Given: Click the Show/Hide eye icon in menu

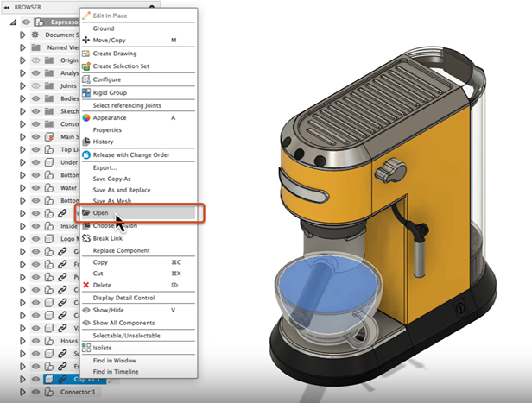Looking at the screenshot, I should (x=86, y=310).
